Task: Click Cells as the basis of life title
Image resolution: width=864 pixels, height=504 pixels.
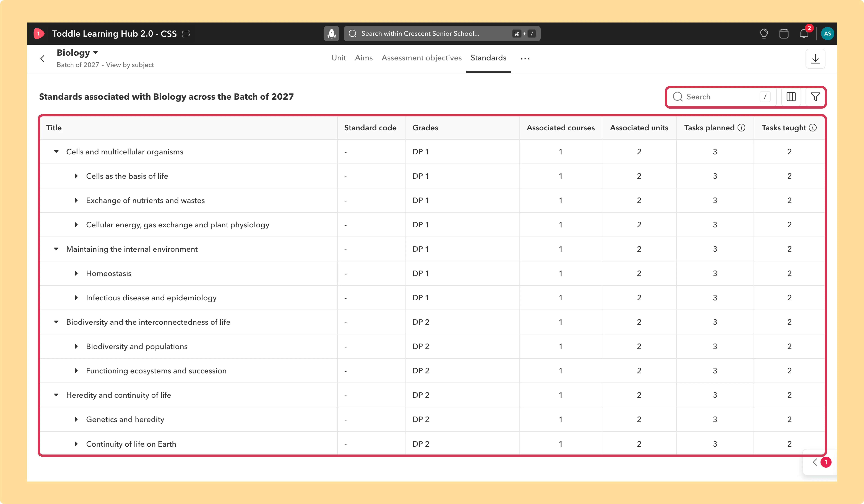Action: coord(127,176)
